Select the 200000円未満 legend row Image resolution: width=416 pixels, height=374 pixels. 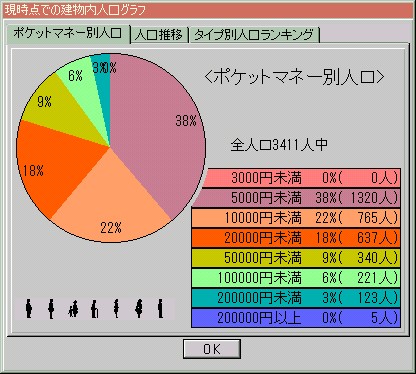296,298
